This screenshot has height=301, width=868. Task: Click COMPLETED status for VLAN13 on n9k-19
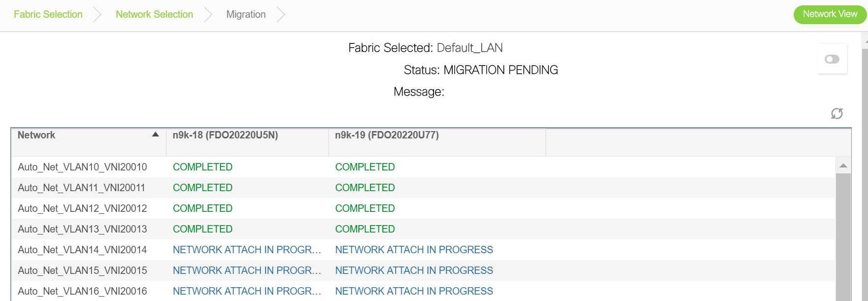(365, 229)
